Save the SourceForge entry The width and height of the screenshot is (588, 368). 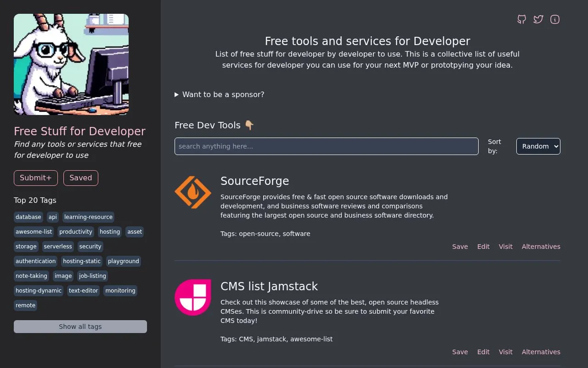[460, 247]
